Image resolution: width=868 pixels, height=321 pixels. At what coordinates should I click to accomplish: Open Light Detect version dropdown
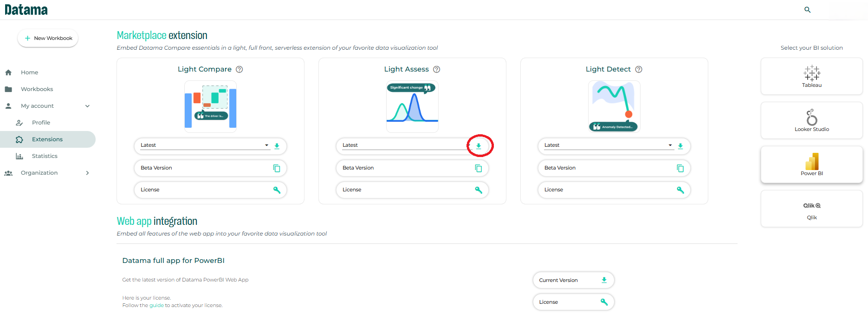609,145
